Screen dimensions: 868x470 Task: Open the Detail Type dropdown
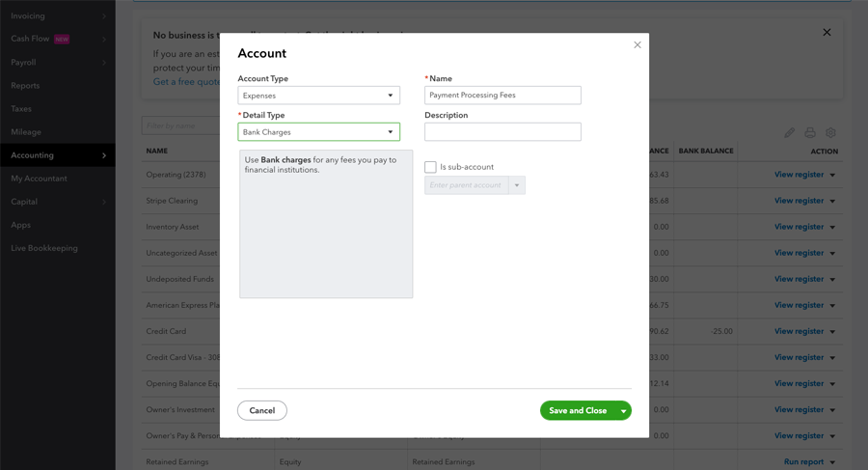[318, 132]
